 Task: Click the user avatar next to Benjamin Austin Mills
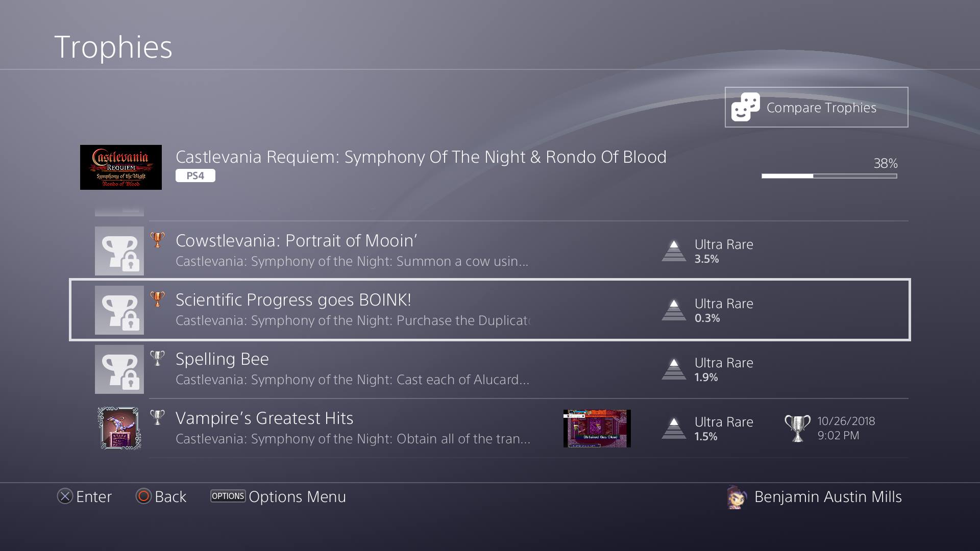point(737,497)
